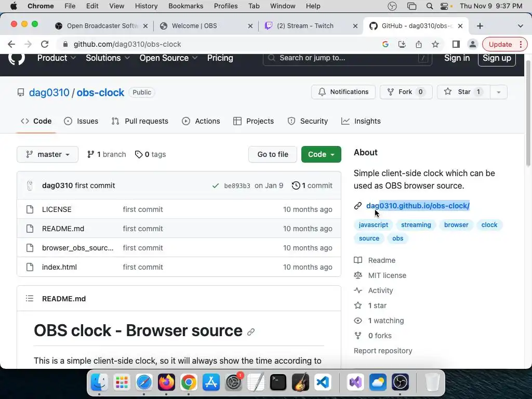Viewport: 532px width, 399px height.
Task: Open the App Store from the dock
Action: pos(211,383)
